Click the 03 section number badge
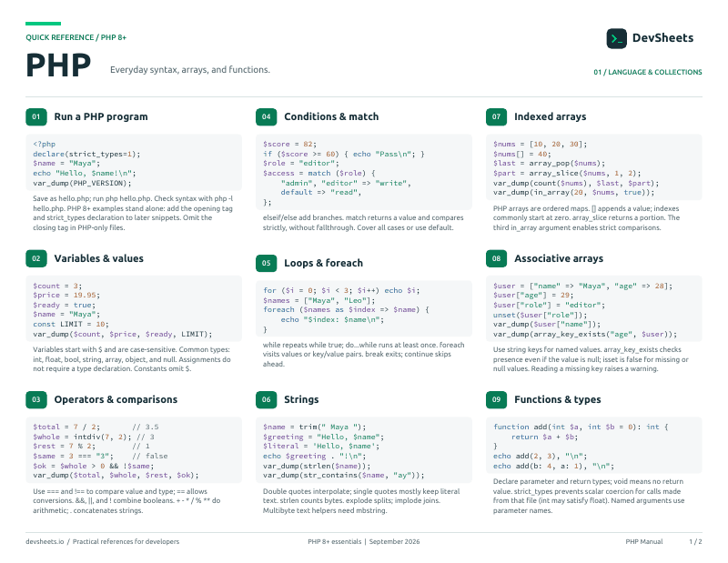Viewport: 728px width, 563px height. point(36,399)
